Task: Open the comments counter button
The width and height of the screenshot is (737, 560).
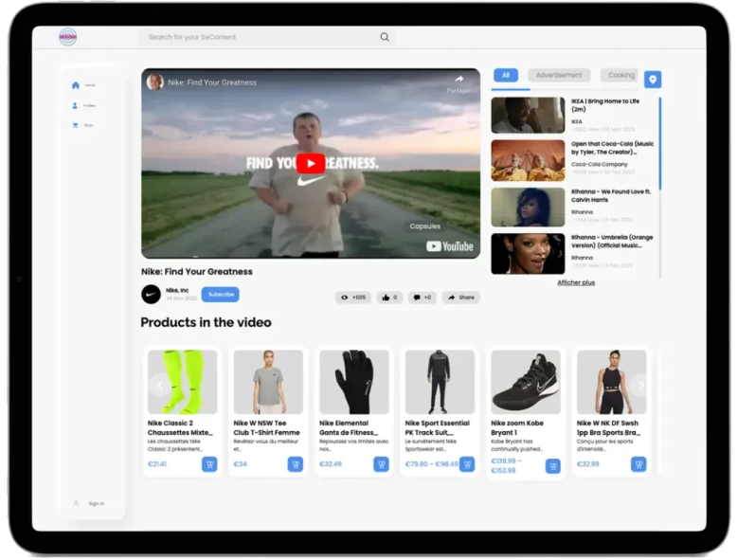Action: point(422,298)
